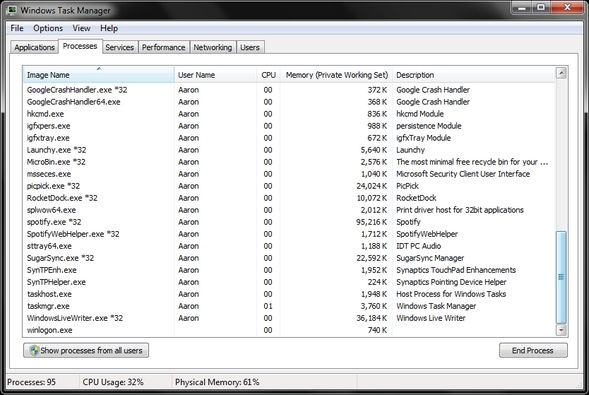Go to the Networking tab

coord(213,47)
